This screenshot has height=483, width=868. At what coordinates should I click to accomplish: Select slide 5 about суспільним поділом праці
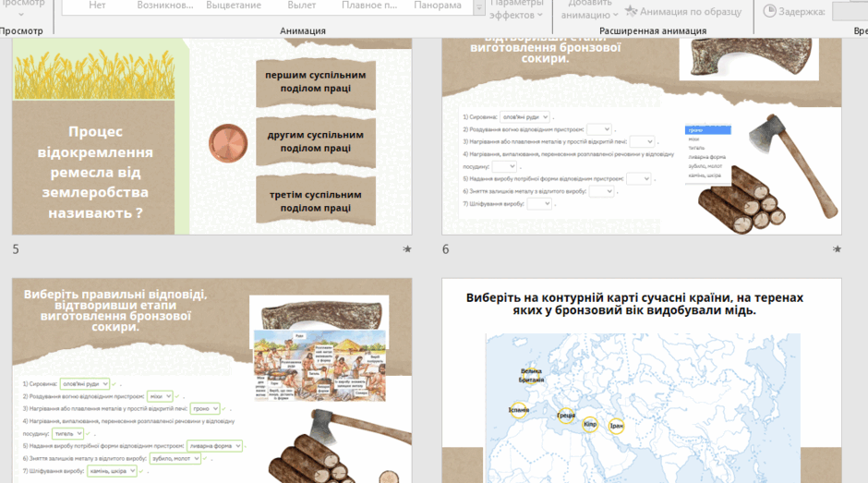212,137
